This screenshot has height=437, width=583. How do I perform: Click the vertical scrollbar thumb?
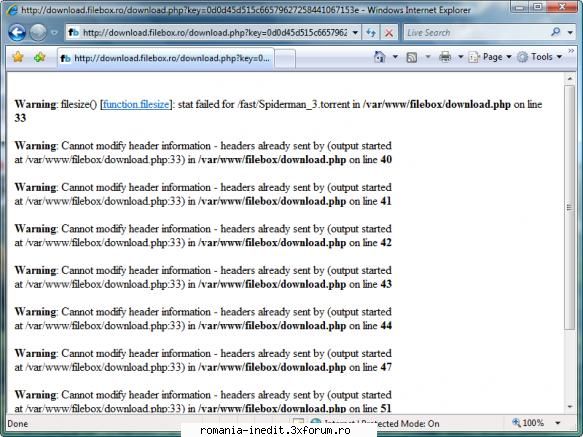570,207
